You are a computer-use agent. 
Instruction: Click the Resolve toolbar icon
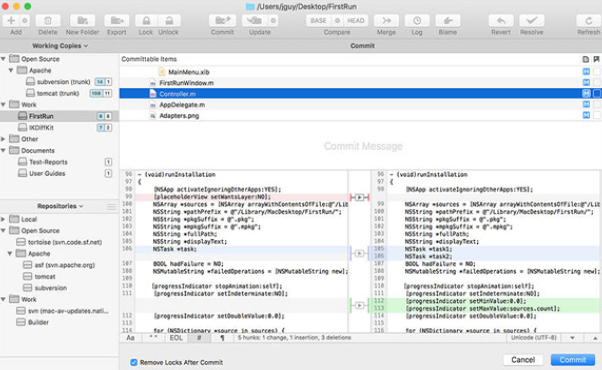click(x=532, y=20)
